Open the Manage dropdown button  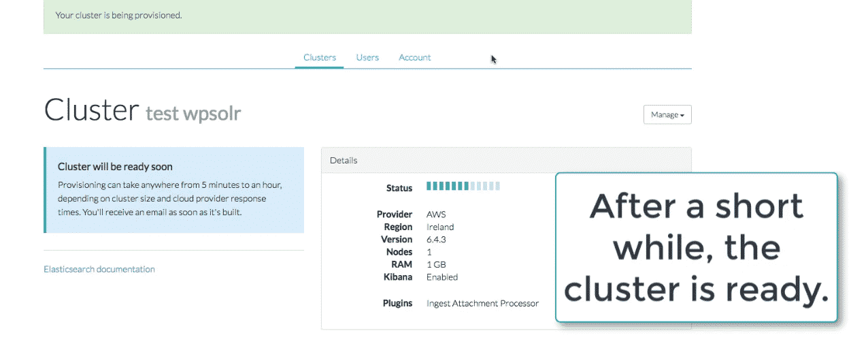(667, 114)
